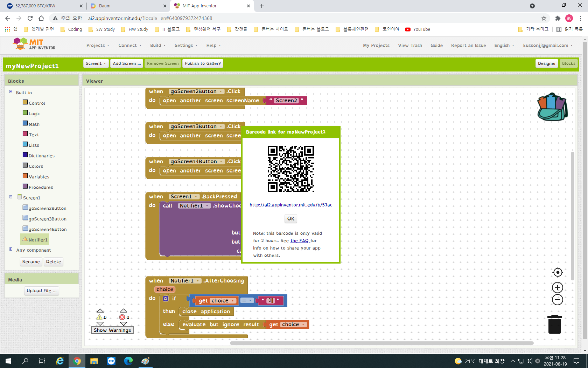Open the backpack icon in the viewer
This screenshot has height=368, width=588.
(x=552, y=107)
